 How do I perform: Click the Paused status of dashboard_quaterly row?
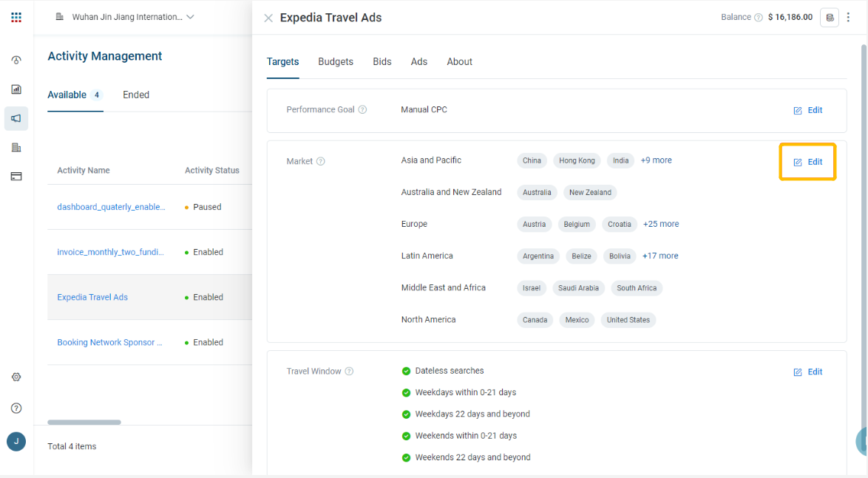click(203, 207)
